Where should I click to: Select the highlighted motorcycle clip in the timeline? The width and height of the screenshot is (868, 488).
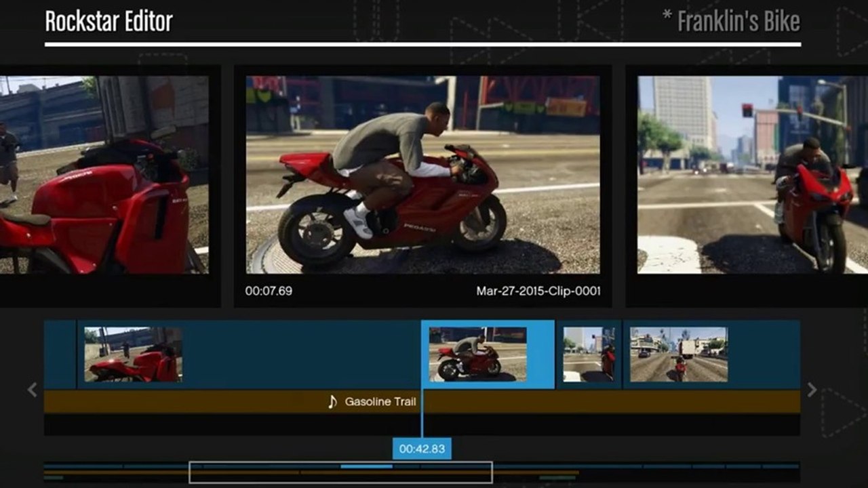[x=488, y=354]
